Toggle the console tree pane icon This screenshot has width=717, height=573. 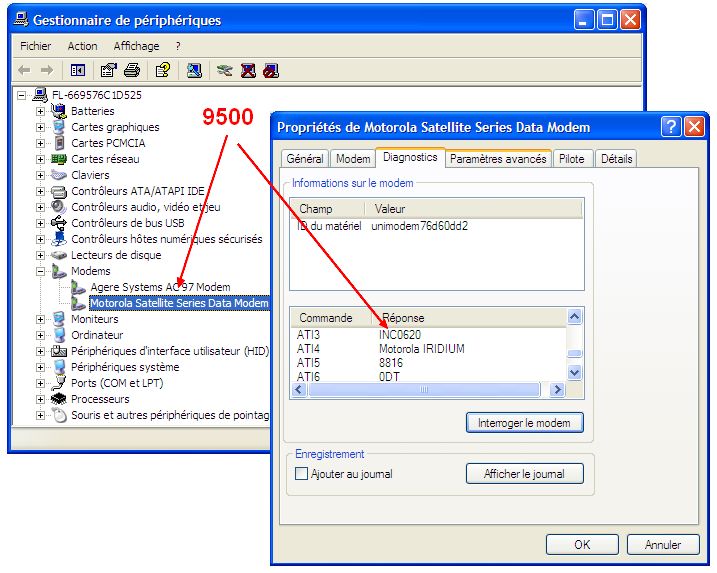(x=78, y=70)
